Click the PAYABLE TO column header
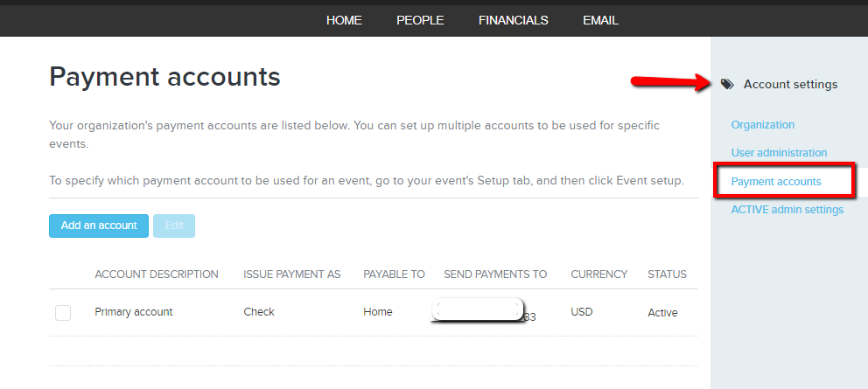This screenshot has width=868, height=389. (x=394, y=274)
